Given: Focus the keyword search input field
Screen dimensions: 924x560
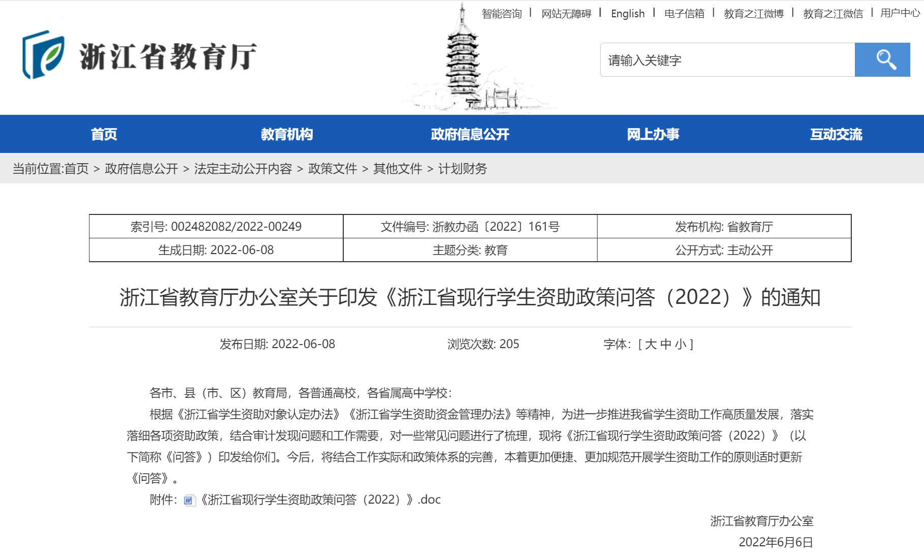Looking at the screenshot, I should point(728,60).
